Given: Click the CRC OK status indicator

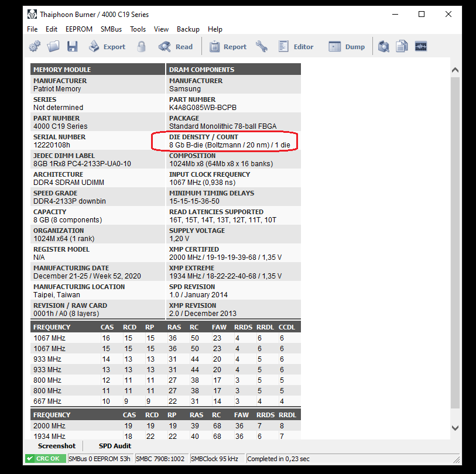Looking at the screenshot, I should pos(46,459).
